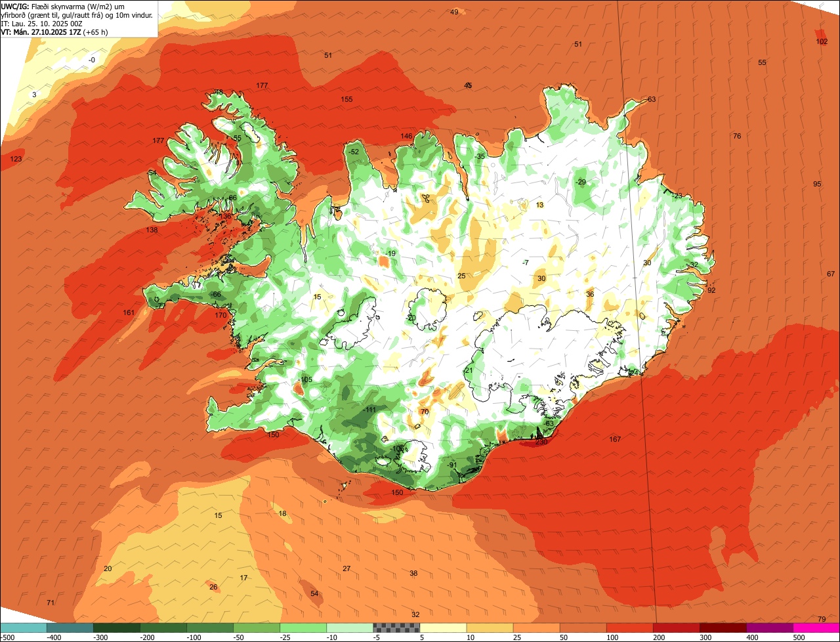Select the coastal value 230
The height and width of the screenshot is (642, 840).
541,442
